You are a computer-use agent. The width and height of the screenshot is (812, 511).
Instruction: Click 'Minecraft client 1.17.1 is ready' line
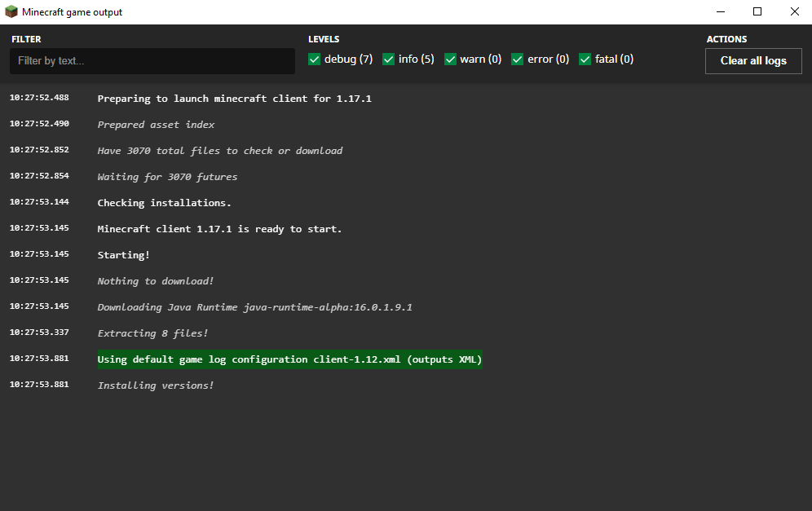[219, 229]
